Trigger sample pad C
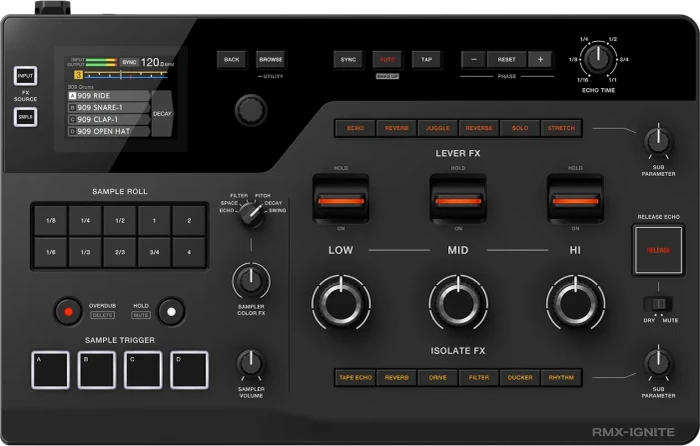Screen dimensions: 700x446 pos(143,370)
